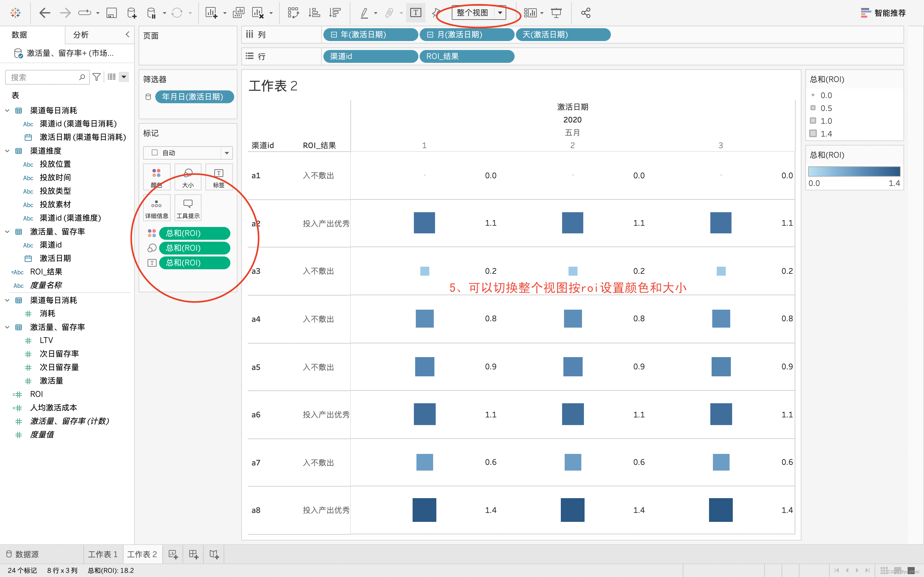The width and height of the screenshot is (924, 577).
Task: Open presentation mode icon
Action: 556,13
